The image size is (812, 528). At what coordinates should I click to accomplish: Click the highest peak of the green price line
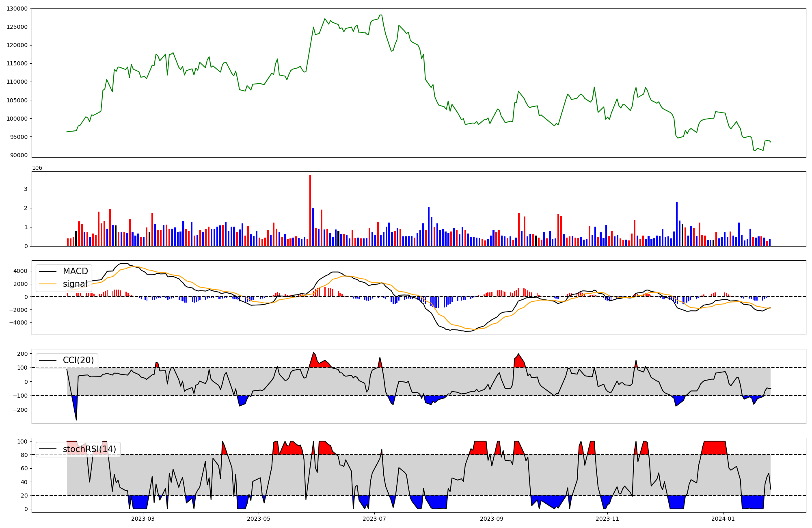pyautogui.click(x=380, y=15)
